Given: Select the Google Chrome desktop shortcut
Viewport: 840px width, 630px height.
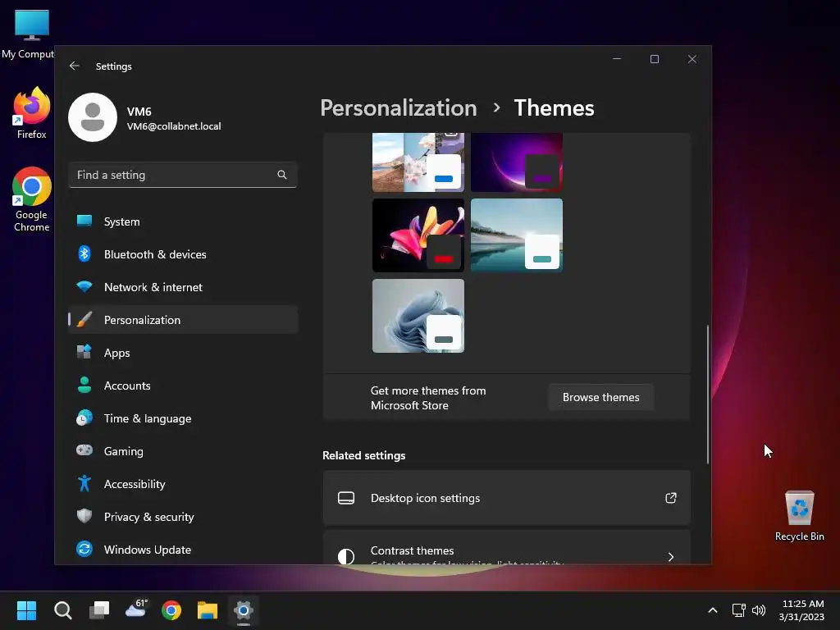Looking at the screenshot, I should (32, 199).
